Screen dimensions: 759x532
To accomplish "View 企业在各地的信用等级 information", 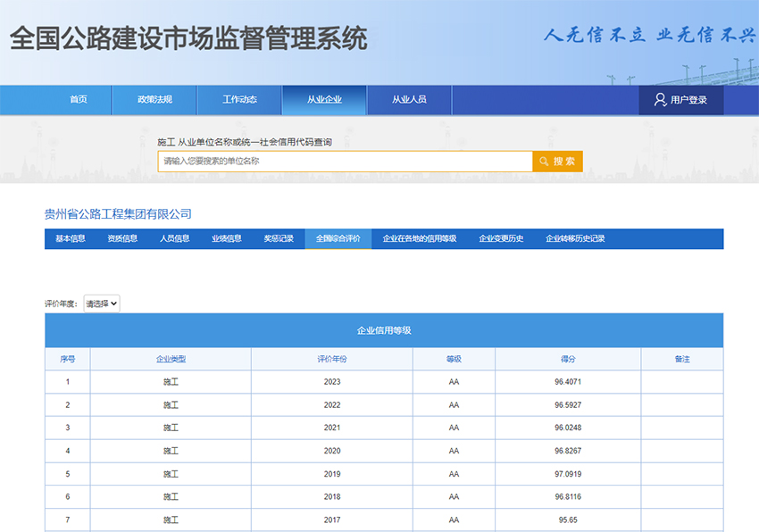I will (x=420, y=238).
